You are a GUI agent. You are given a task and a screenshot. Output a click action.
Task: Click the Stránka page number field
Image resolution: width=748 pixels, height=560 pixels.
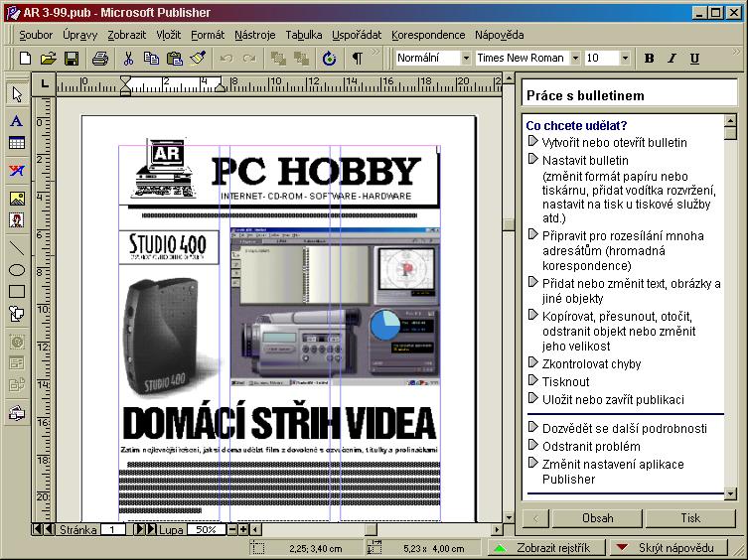tap(112, 529)
